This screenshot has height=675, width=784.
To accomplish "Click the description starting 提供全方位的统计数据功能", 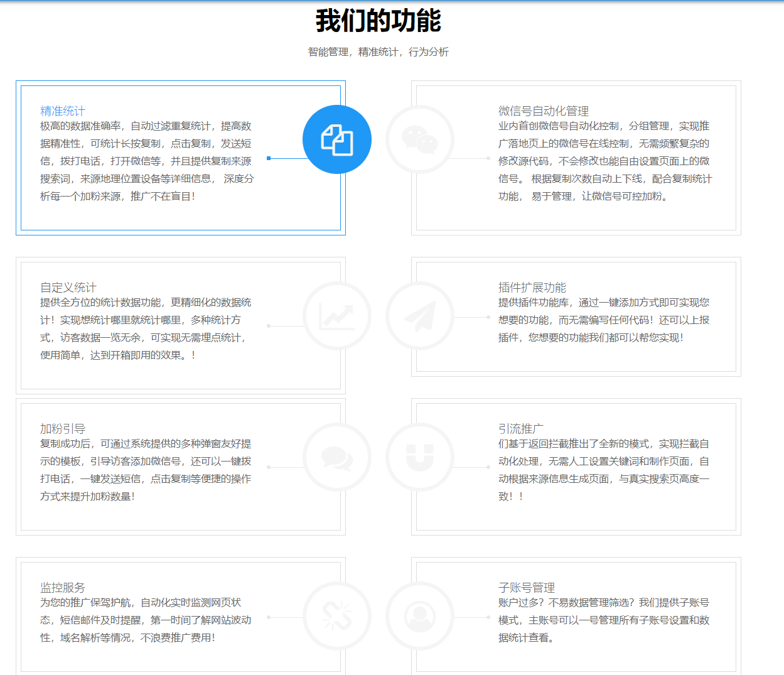I will tap(146, 329).
